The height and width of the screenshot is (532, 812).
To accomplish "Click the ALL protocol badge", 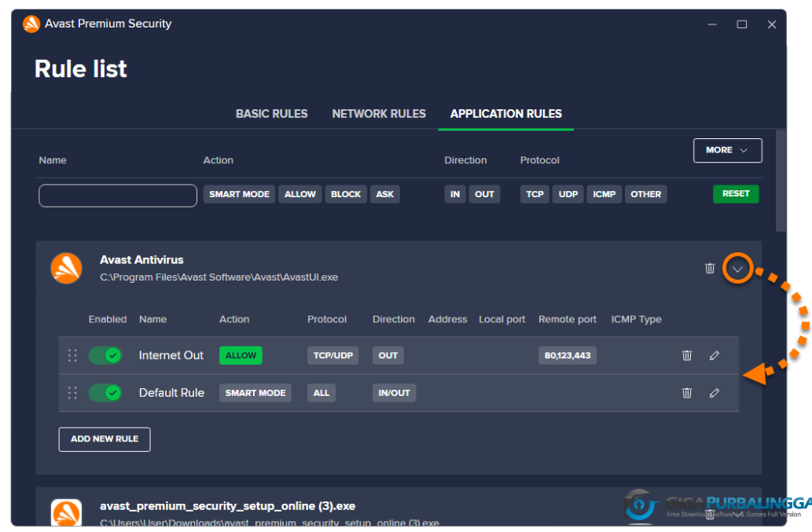I will pyautogui.click(x=321, y=393).
